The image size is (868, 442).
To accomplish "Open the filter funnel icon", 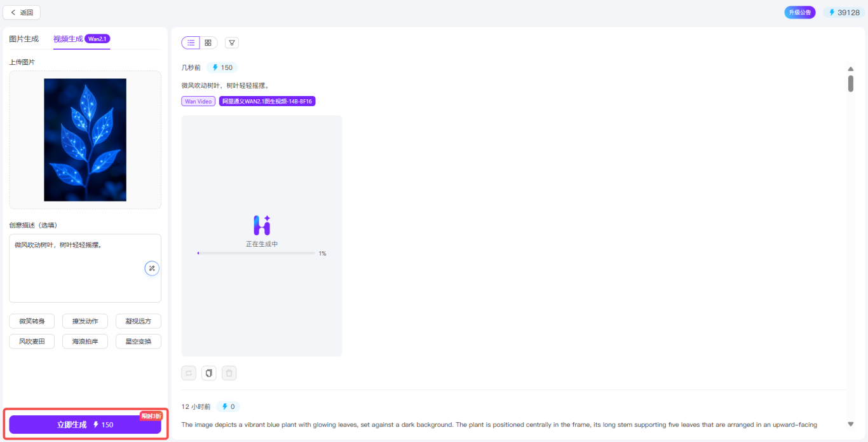I will (x=232, y=43).
